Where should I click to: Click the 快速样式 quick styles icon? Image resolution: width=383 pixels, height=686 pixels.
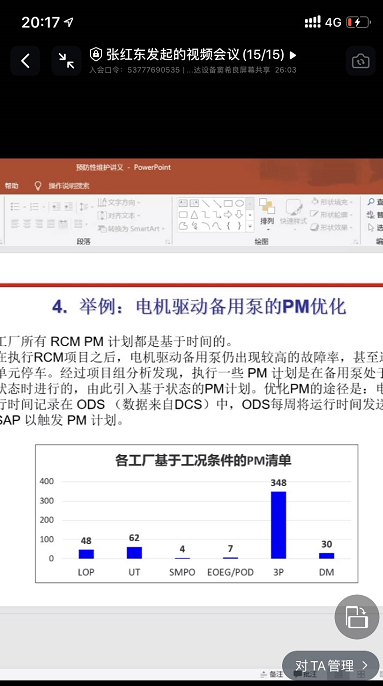click(x=293, y=212)
